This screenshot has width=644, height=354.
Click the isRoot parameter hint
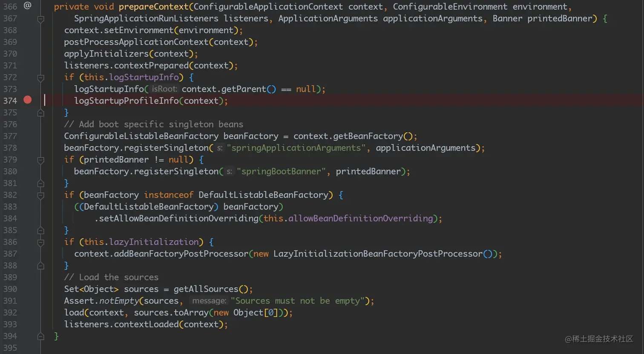tap(164, 89)
